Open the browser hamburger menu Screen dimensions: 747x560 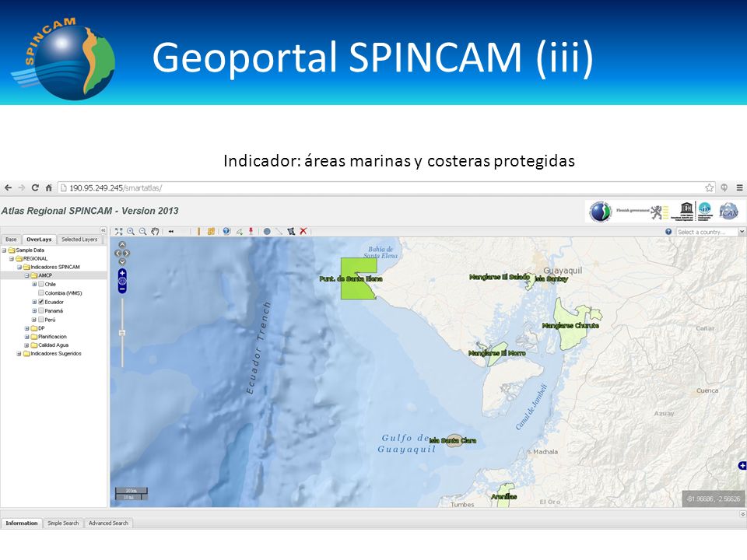coord(739,187)
